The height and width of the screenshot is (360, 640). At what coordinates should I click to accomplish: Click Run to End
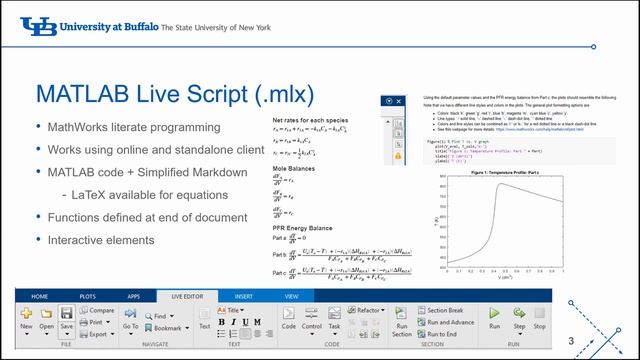click(437, 334)
